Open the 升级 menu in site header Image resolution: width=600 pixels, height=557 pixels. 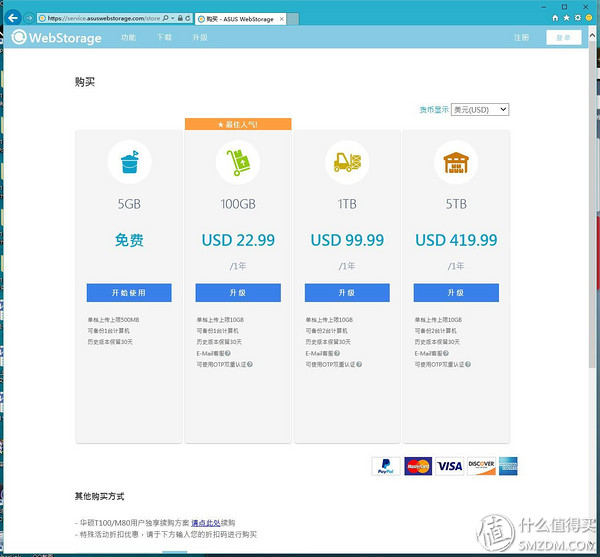(x=200, y=37)
